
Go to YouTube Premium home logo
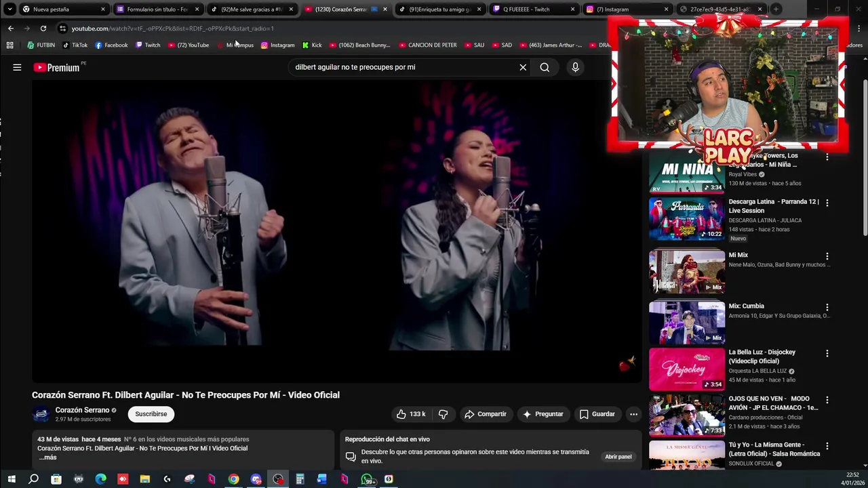(56, 67)
